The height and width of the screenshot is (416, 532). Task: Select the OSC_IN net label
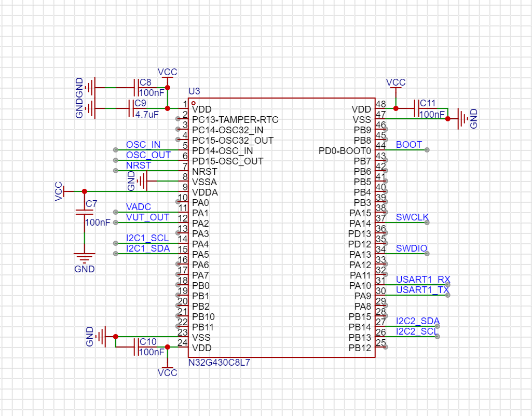[x=143, y=145]
